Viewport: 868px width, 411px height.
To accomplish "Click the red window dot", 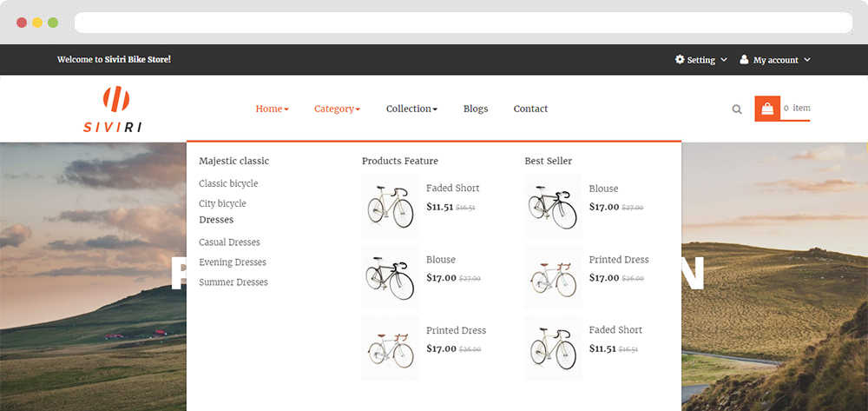I will [x=22, y=23].
